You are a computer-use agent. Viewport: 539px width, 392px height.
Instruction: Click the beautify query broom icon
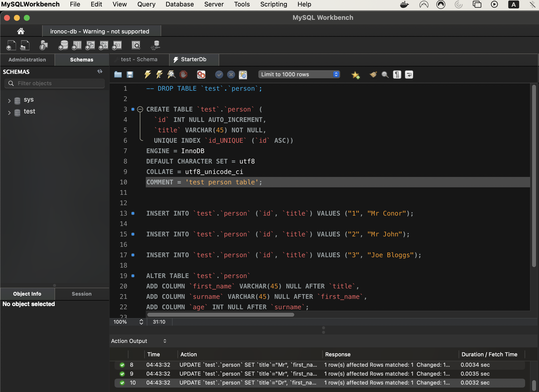pyautogui.click(x=373, y=74)
